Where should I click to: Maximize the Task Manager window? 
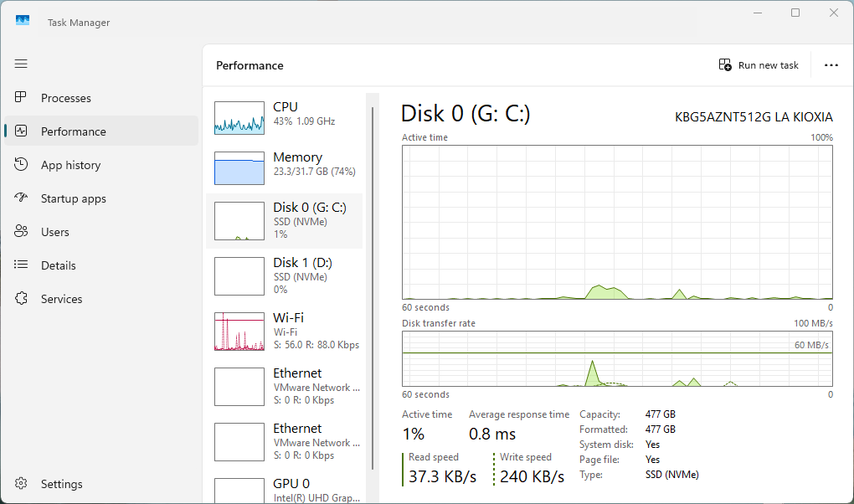coord(795,13)
